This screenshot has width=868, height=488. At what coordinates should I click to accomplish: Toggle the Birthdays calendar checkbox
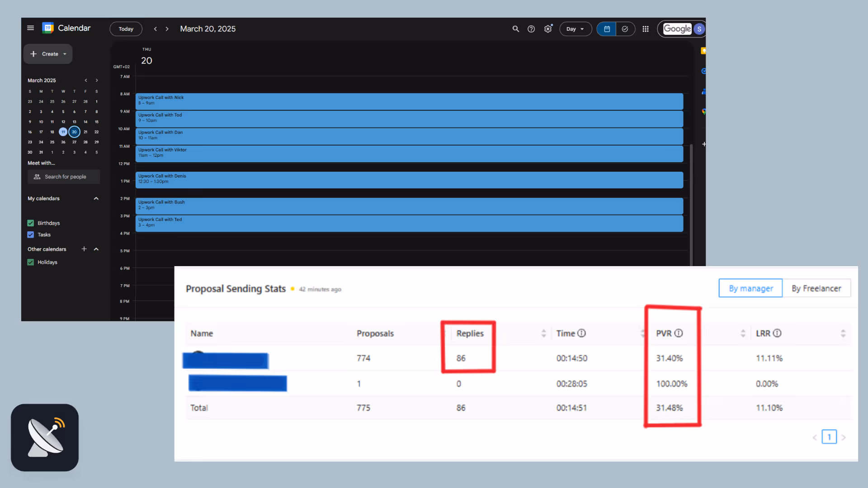pos(31,223)
